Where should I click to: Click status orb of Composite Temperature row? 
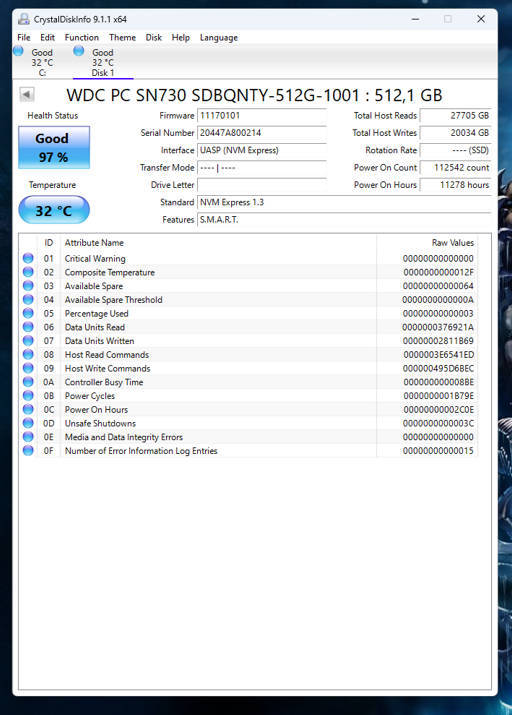(x=28, y=272)
